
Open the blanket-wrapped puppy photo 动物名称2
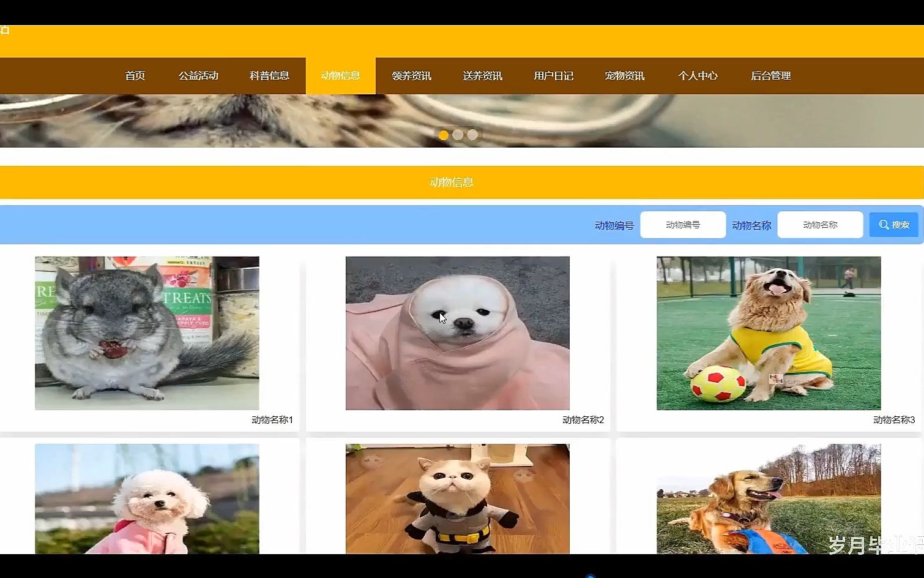point(458,333)
